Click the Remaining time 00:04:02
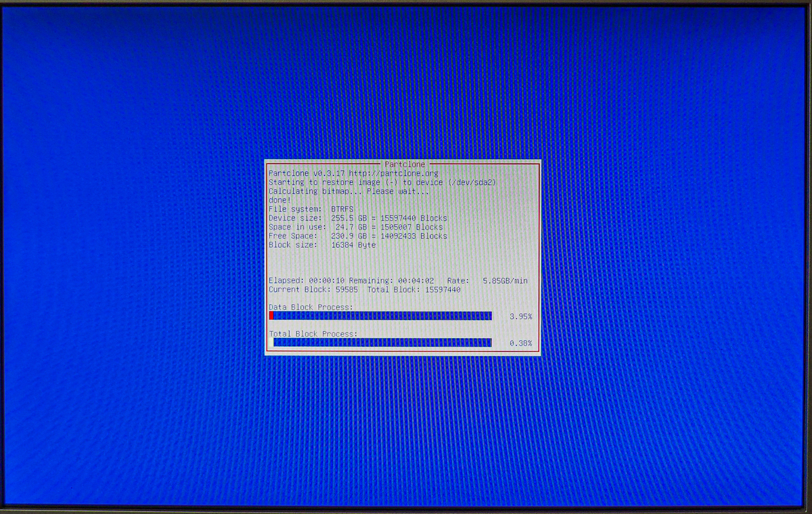812x514 pixels. coord(416,280)
